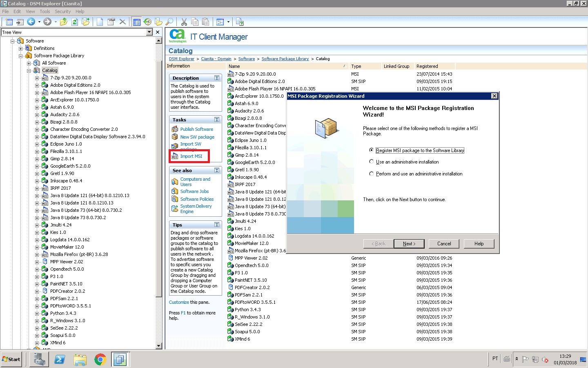The height and width of the screenshot is (368, 588).
Task: Click the new window toolbar icon with star
Action: click(x=9, y=22)
